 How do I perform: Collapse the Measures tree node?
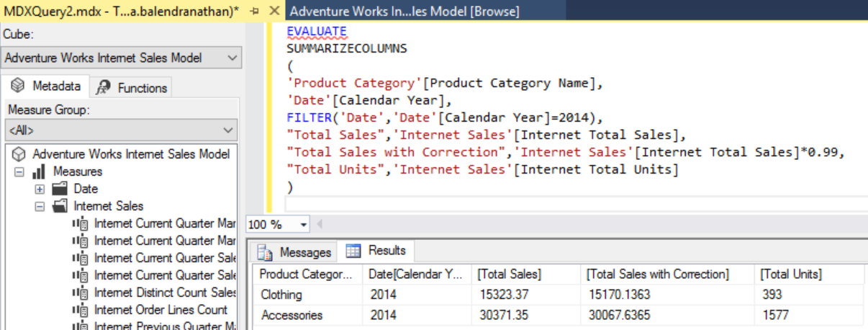pyautogui.click(x=19, y=171)
